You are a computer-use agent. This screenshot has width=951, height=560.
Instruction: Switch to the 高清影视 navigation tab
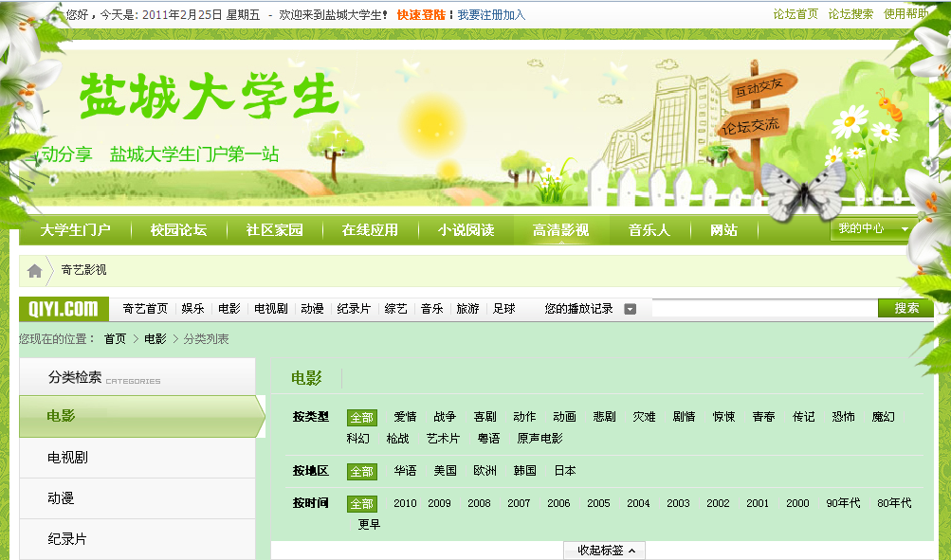click(559, 228)
